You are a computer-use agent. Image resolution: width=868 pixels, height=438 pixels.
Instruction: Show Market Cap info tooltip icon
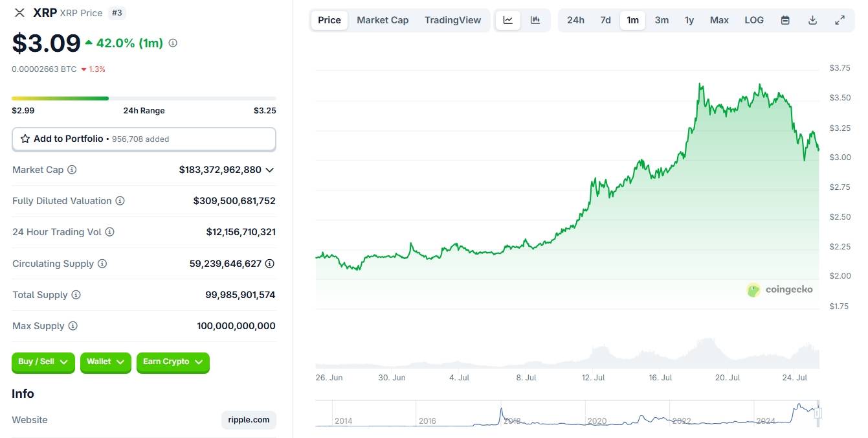coord(72,170)
